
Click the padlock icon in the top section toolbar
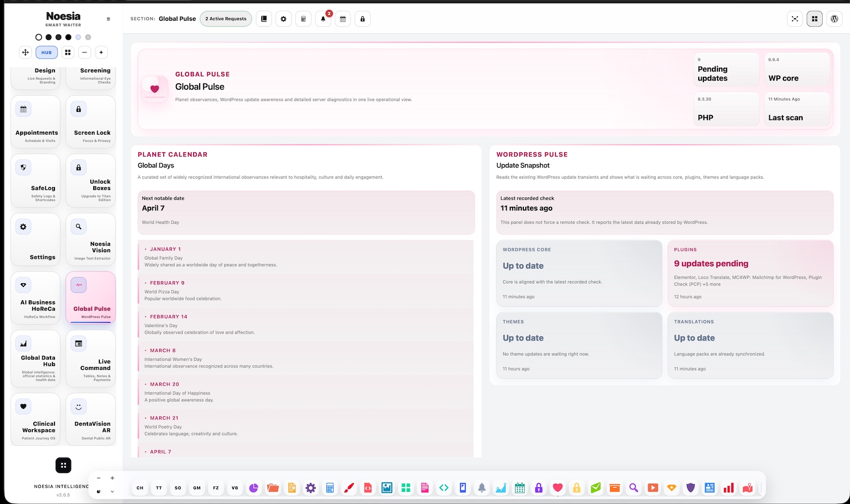(362, 19)
